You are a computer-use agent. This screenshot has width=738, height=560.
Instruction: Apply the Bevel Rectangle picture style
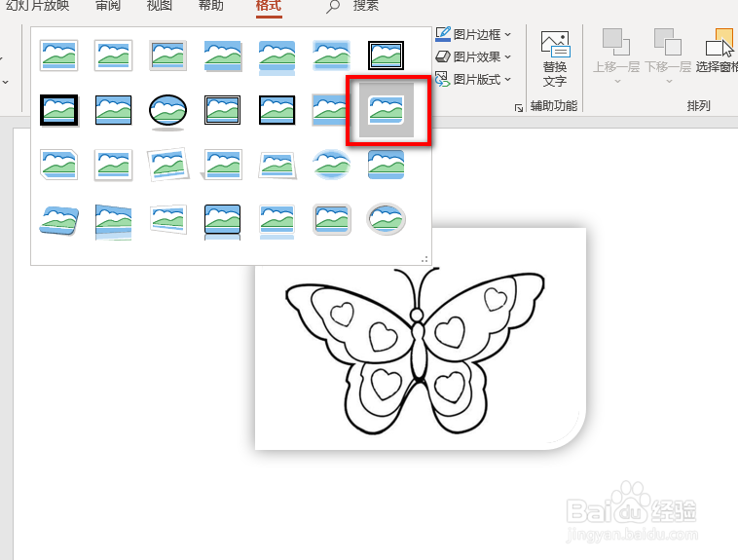(x=386, y=165)
